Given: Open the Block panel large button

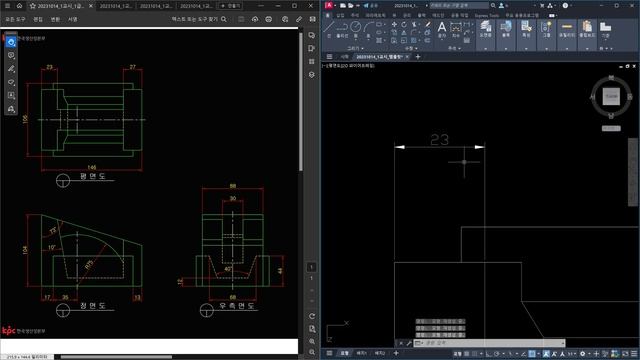Looking at the screenshot, I should [x=506, y=29].
